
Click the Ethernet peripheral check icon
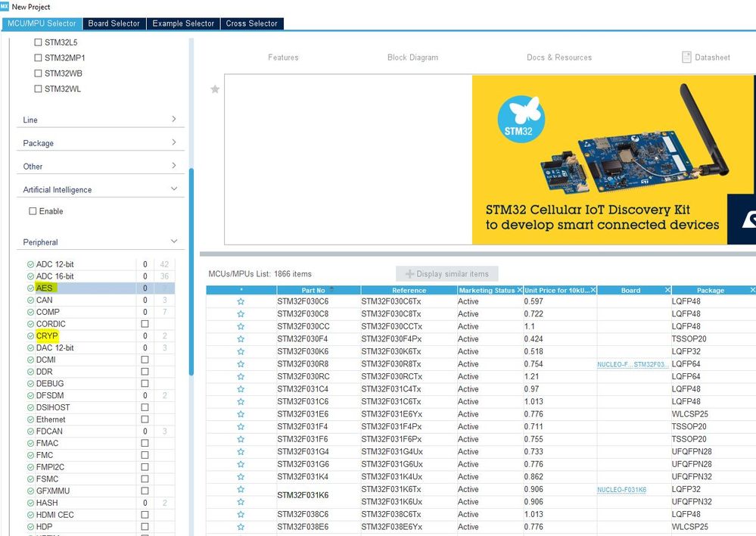30,419
